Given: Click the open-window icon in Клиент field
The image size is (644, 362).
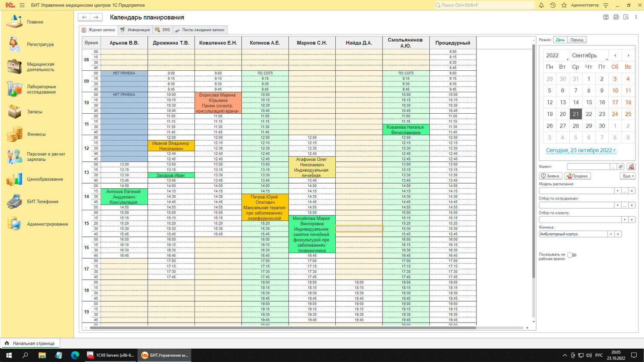Looking at the screenshot, I should point(621,166).
